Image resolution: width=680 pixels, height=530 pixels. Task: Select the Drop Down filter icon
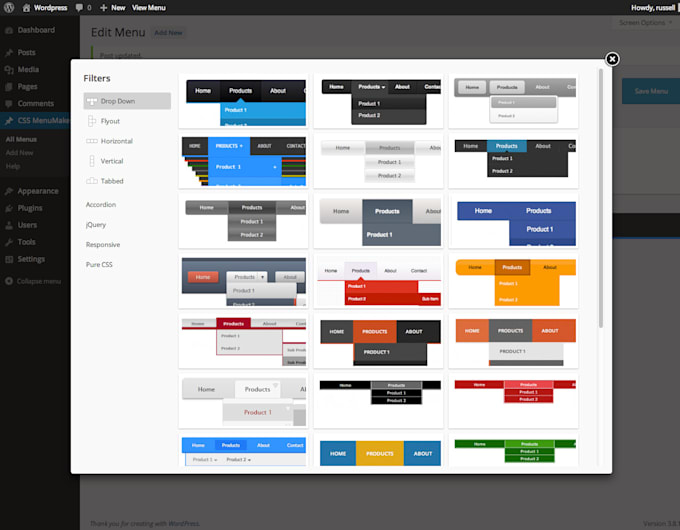pyautogui.click(x=92, y=101)
